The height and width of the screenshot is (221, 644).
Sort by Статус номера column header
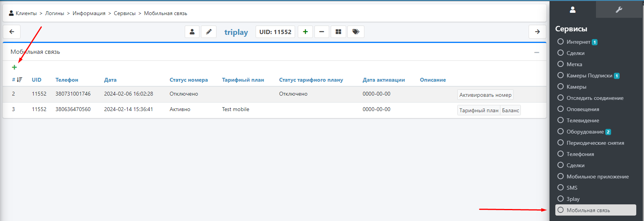pyautogui.click(x=189, y=80)
